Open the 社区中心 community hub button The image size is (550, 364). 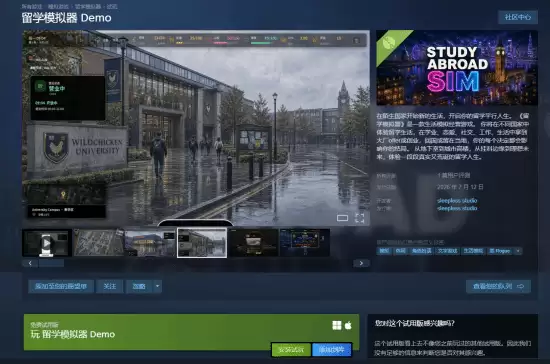pos(518,17)
